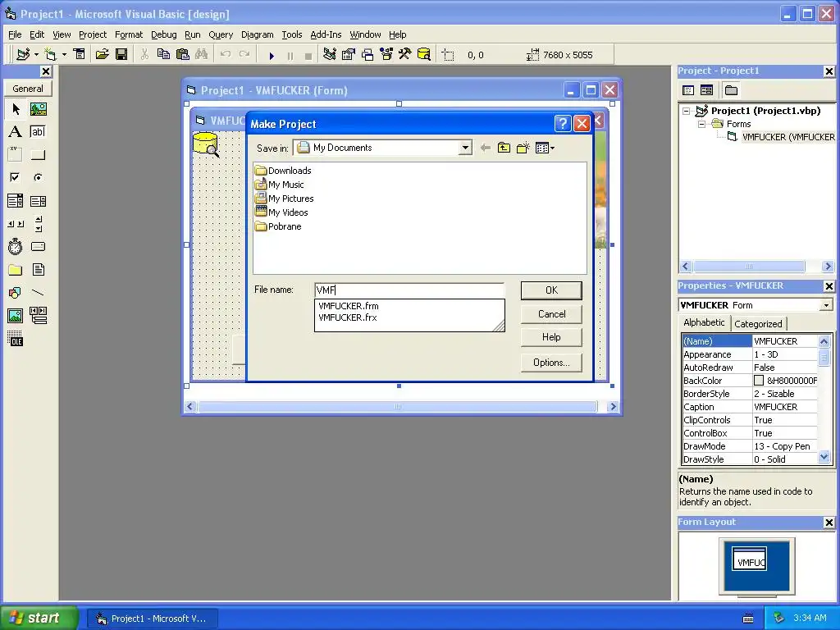Select the CheckBox control tool
Screen dimensions: 840x630
[16, 177]
